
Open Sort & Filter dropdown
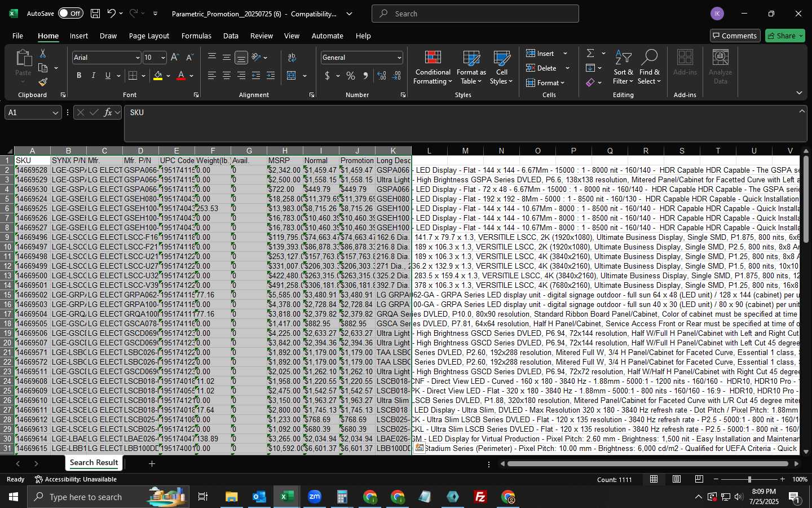coord(623,67)
